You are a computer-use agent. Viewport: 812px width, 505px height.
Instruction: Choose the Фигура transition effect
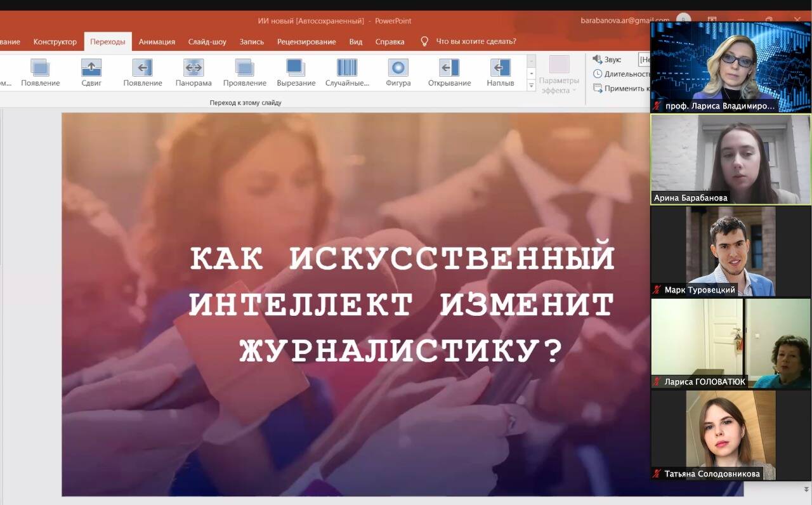(398, 72)
